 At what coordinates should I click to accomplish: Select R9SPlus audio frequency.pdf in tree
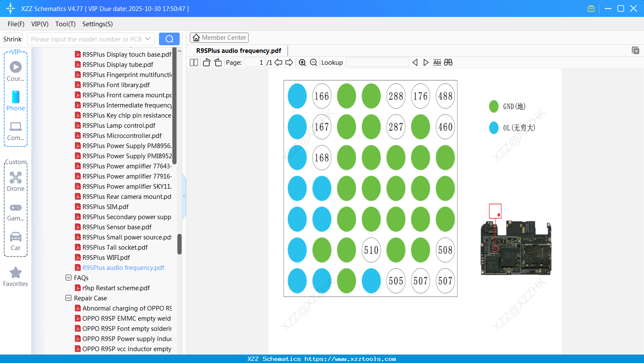click(x=119, y=268)
